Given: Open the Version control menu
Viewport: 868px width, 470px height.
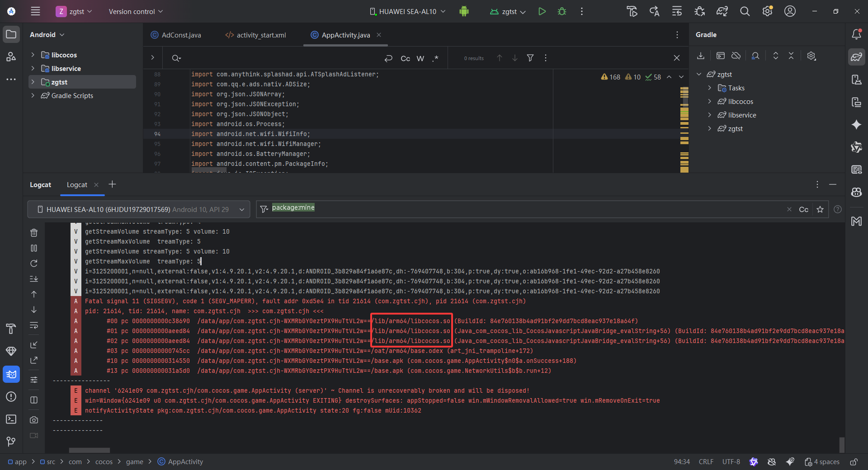Looking at the screenshot, I should tap(136, 12).
